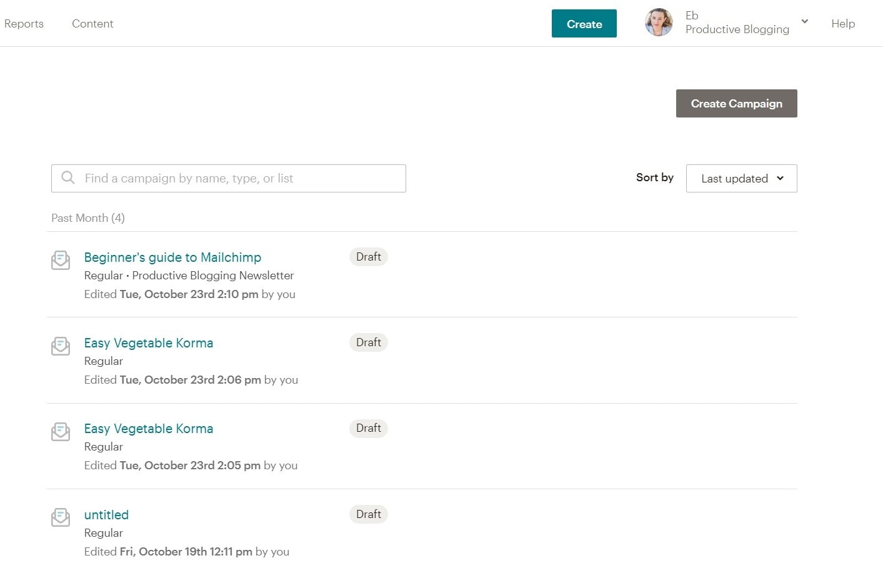
Task: Click the Regular type text under untitled
Action: 104,533
